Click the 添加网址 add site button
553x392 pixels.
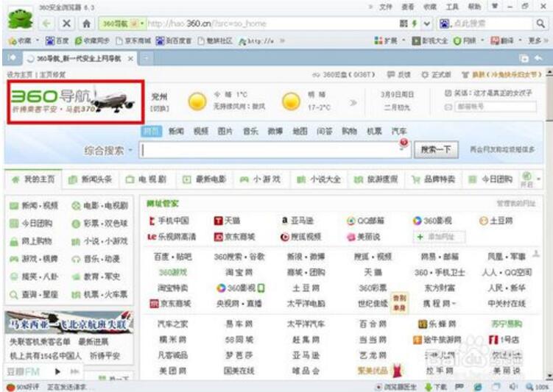point(440,237)
